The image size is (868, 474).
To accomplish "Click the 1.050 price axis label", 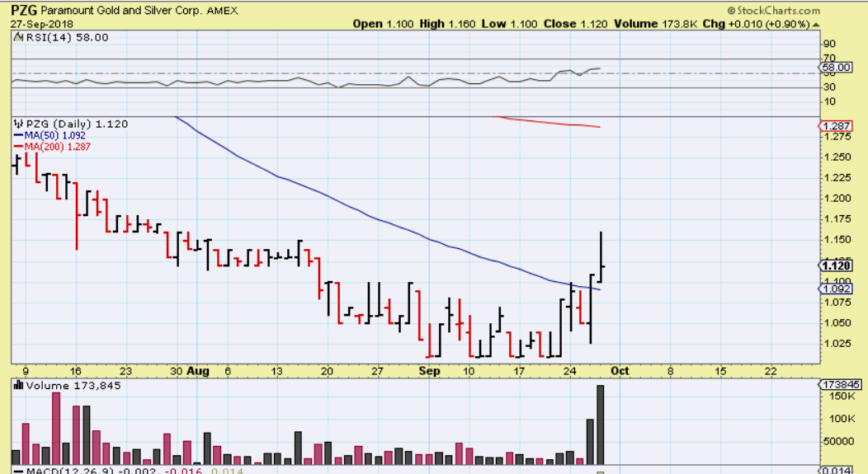I will tap(837, 323).
